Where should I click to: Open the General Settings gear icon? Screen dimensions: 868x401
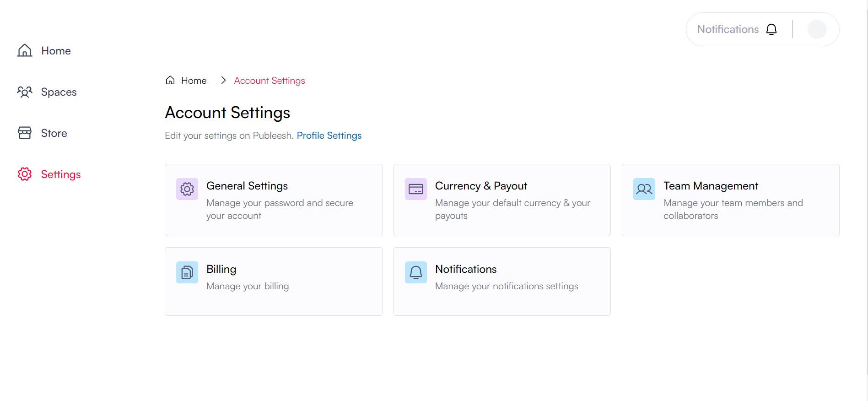click(x=187, y=189)
